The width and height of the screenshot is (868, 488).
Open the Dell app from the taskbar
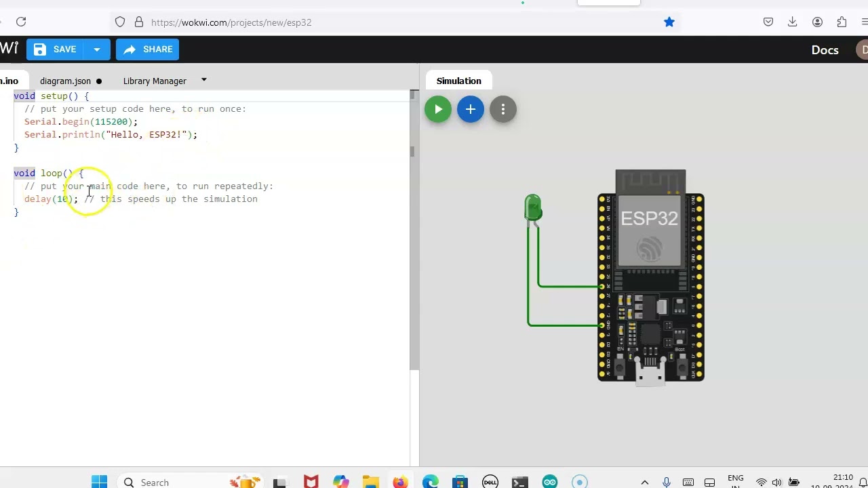[490, 482]
